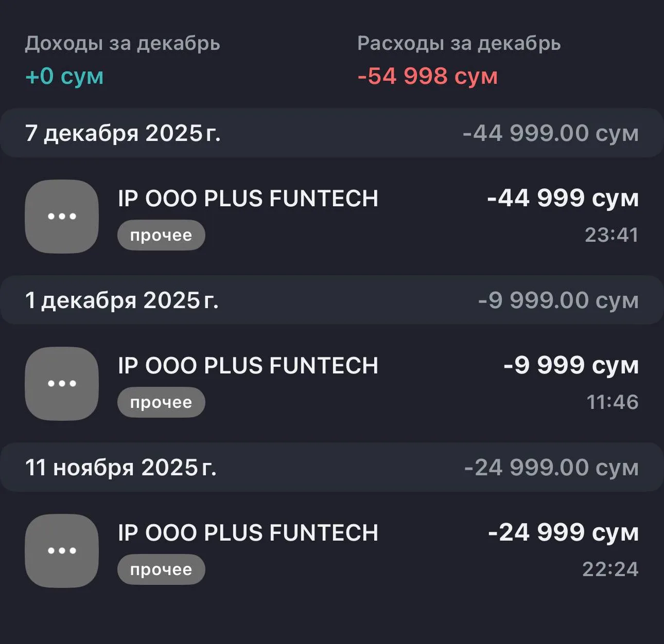Click the «7 декабря 2025 г.» date header
The width and height of the screenshot is (664, 644).
pos(123,133)
